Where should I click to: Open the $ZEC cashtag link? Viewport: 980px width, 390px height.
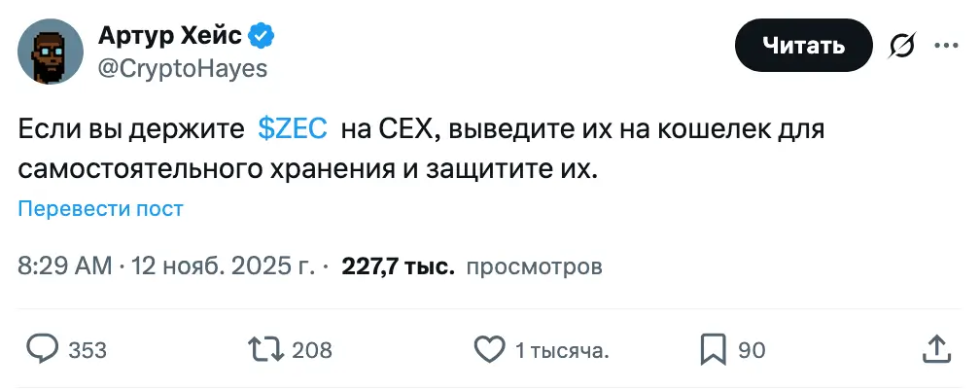292,129
